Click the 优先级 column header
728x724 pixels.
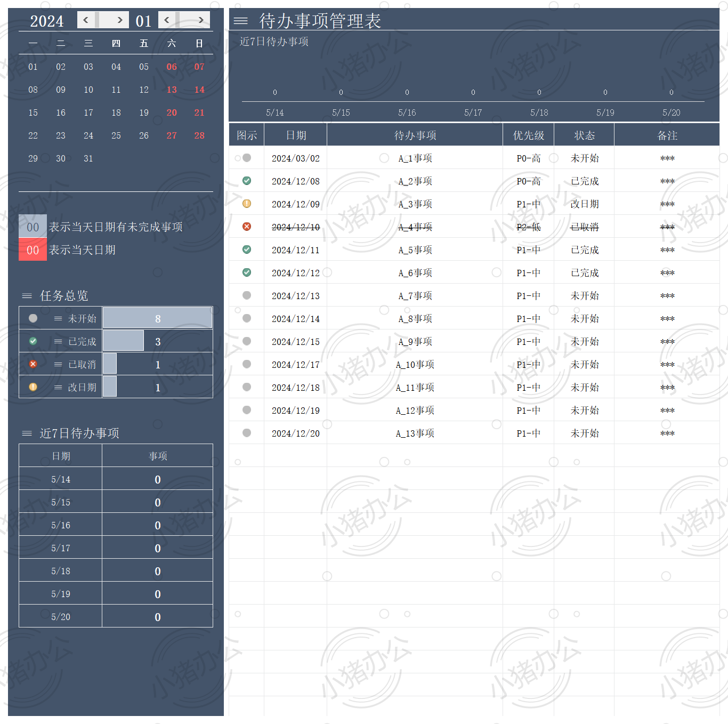click(x=529, y=135)
